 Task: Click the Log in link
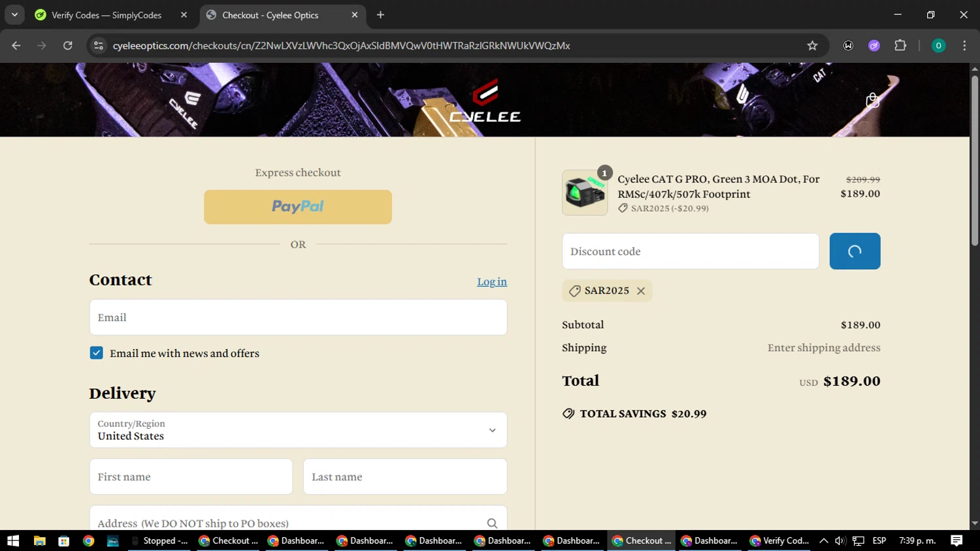coord(492,282)
